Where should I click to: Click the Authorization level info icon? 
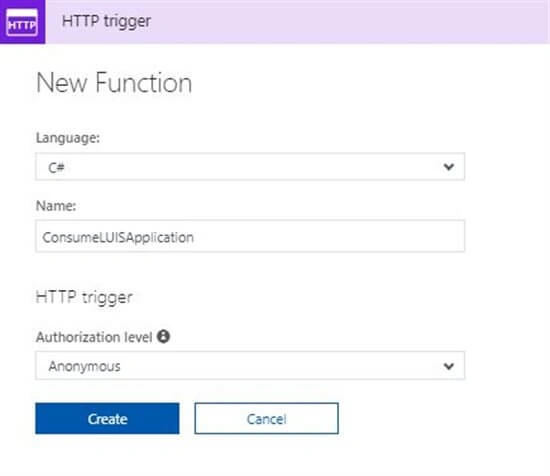coord(163,336)
